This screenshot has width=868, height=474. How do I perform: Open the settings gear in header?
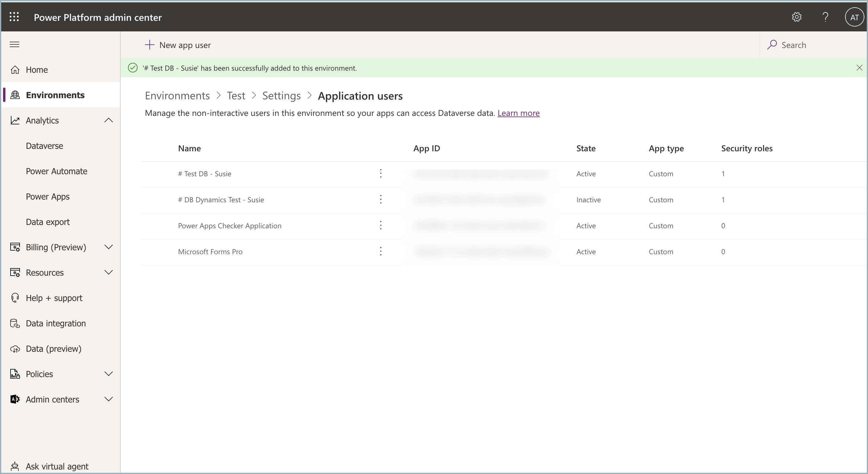click(796, 17)
